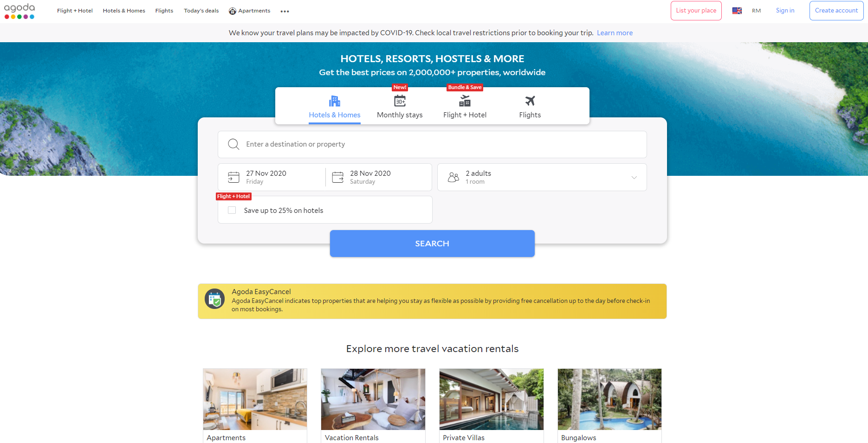This screenshot has width=868, height=443.
Task: Click the occupancy people icon
Action: 453,177
